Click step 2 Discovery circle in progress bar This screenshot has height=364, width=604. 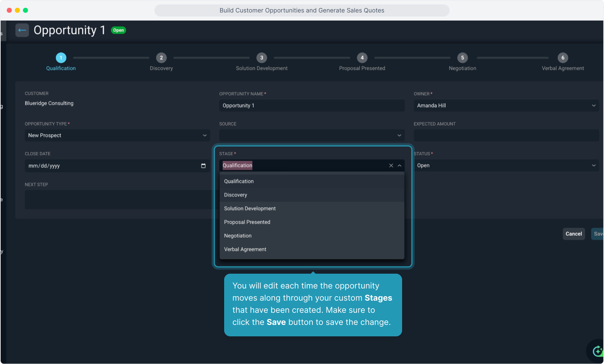(x=161, y=58)
